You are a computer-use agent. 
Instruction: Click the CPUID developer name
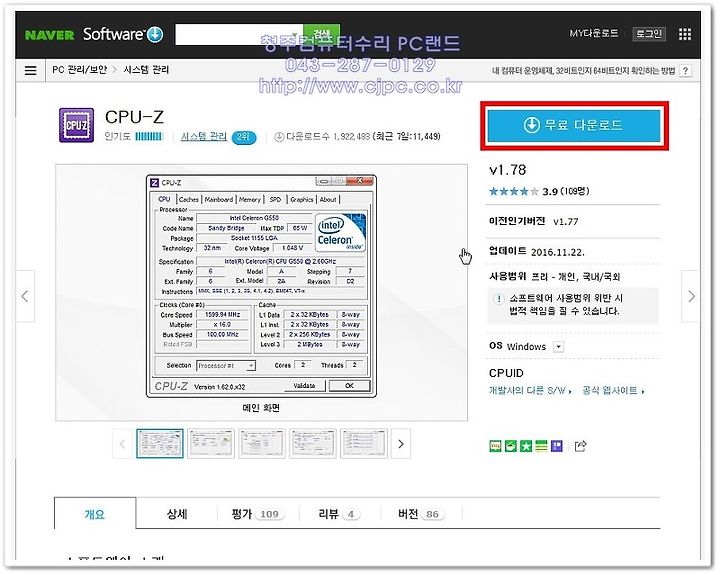point(506,373)
